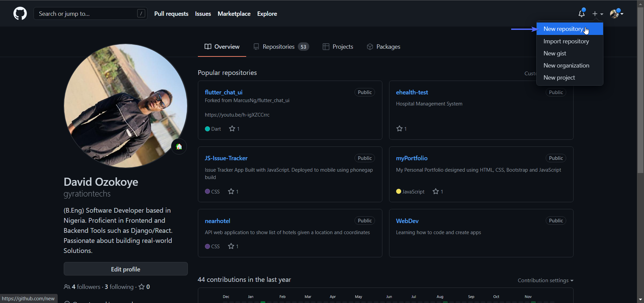Viewport: 644px width, 303px height.
Task: Open JS-Issue-Tracker repository
Action: click(x=226, y=158)
